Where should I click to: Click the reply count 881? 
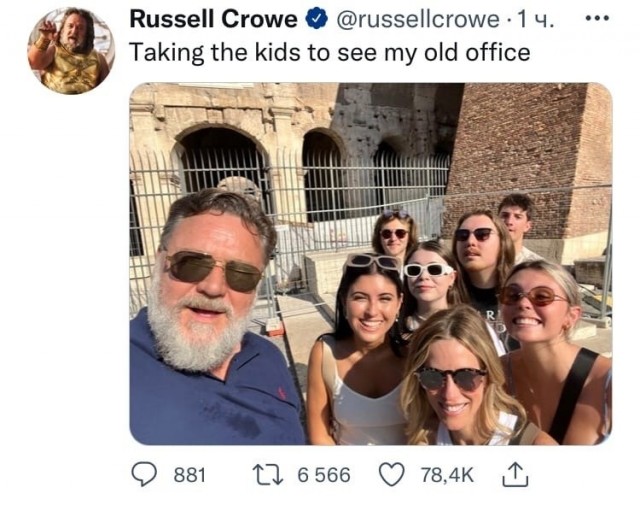(189, 475)
